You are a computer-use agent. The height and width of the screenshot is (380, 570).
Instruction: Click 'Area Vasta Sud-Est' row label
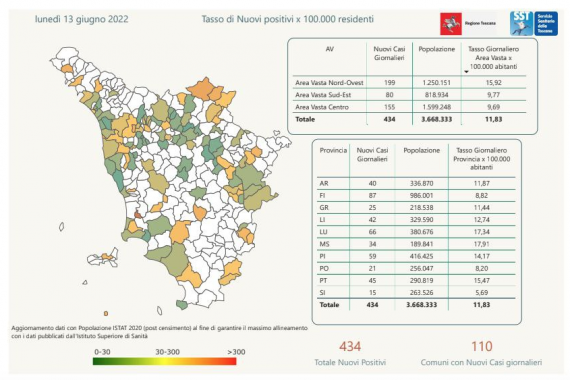[x=323, y=95]
